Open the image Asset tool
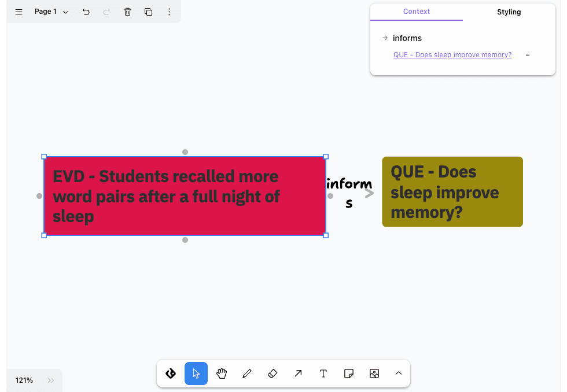This screenshot has height=392, width=567. pos(374,373)
